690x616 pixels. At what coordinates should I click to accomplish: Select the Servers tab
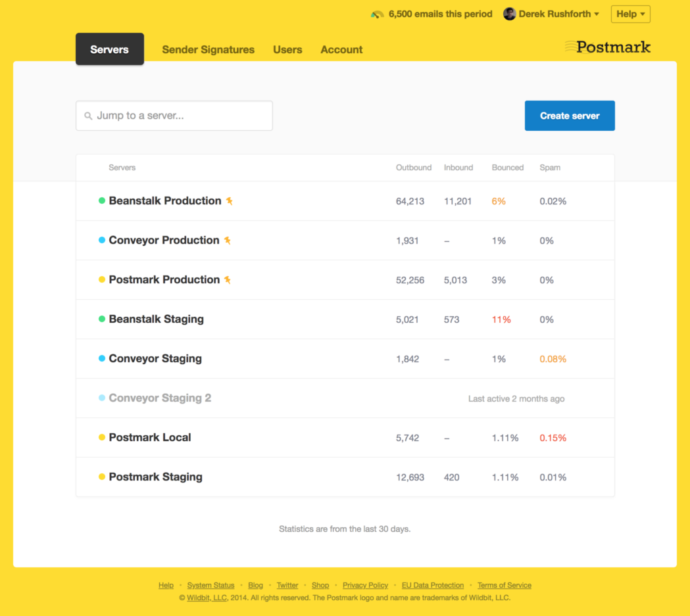(110, 49)
